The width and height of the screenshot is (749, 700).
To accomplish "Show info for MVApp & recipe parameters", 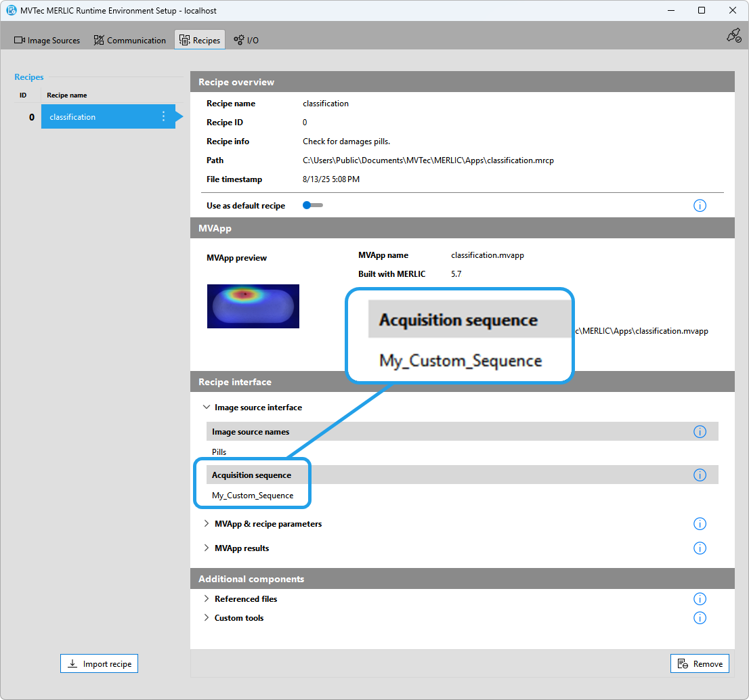I will 700,524.
